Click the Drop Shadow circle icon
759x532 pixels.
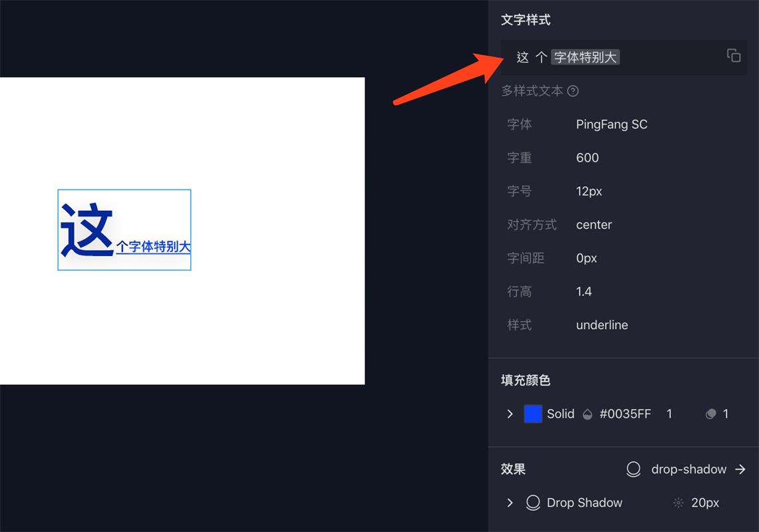[x=533, y=503]
